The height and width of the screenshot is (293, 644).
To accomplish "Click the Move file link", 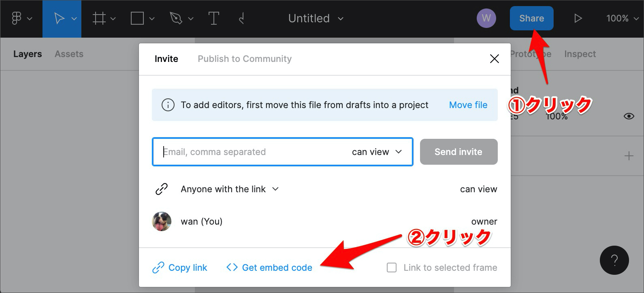I will click(468, 105).
